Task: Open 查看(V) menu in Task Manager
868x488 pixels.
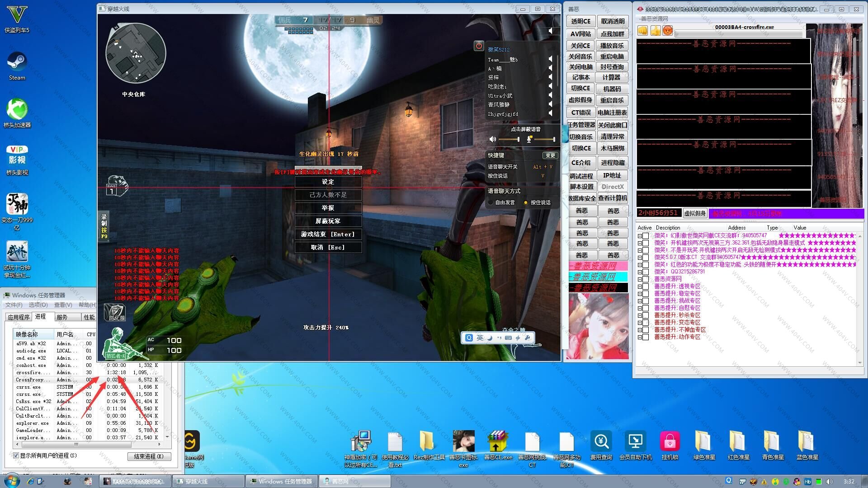Action: [63, 305]
